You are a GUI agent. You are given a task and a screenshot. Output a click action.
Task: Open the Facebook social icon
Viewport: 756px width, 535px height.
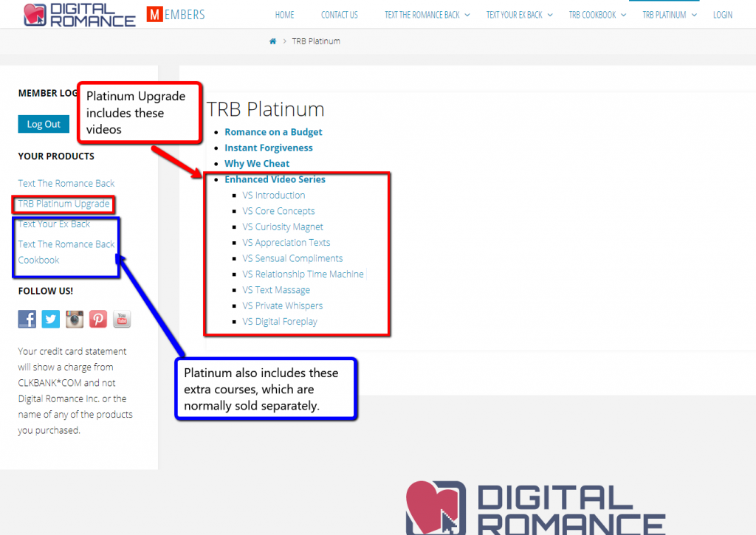pyautogui.click(x=27, y=319)
